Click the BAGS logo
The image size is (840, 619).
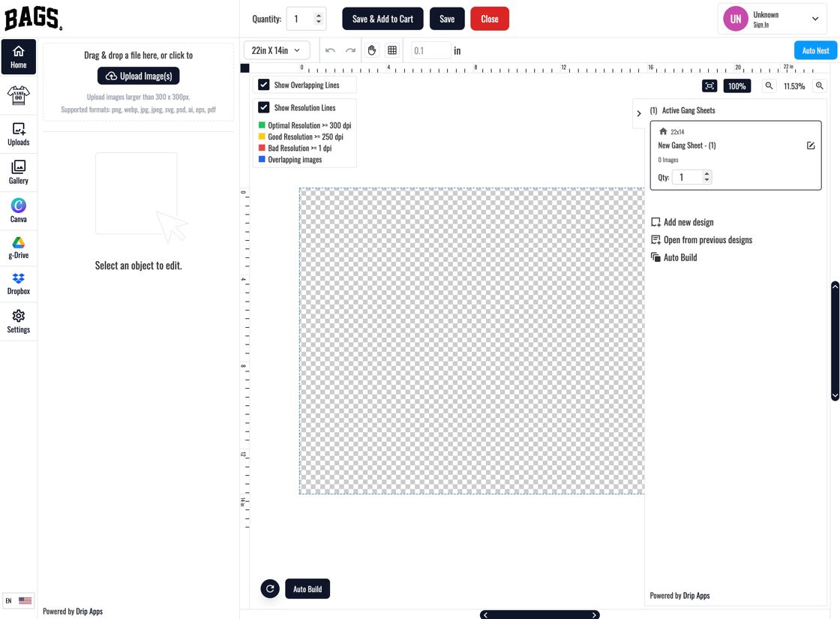pos(33,18)
